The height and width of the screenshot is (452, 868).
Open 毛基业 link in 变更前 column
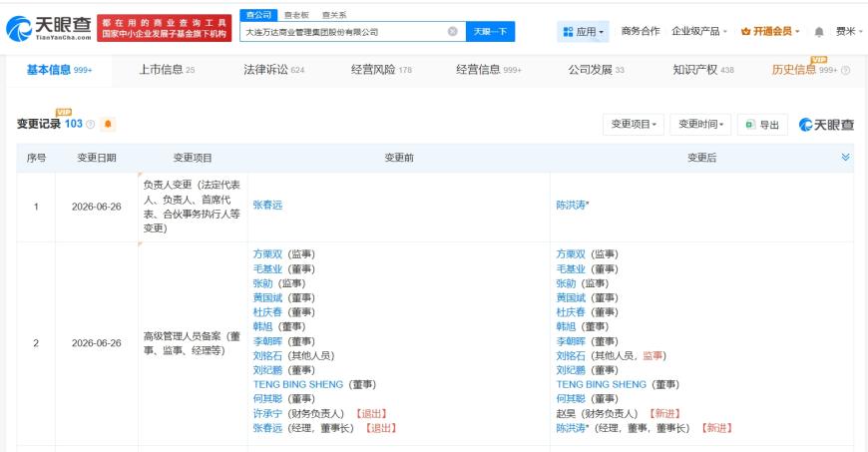268,268
